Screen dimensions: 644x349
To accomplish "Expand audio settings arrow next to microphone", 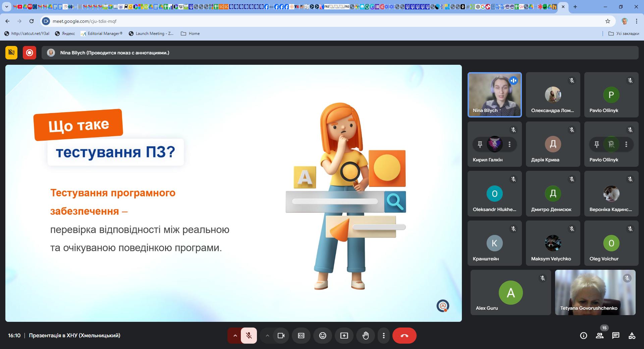I will 235,336.
